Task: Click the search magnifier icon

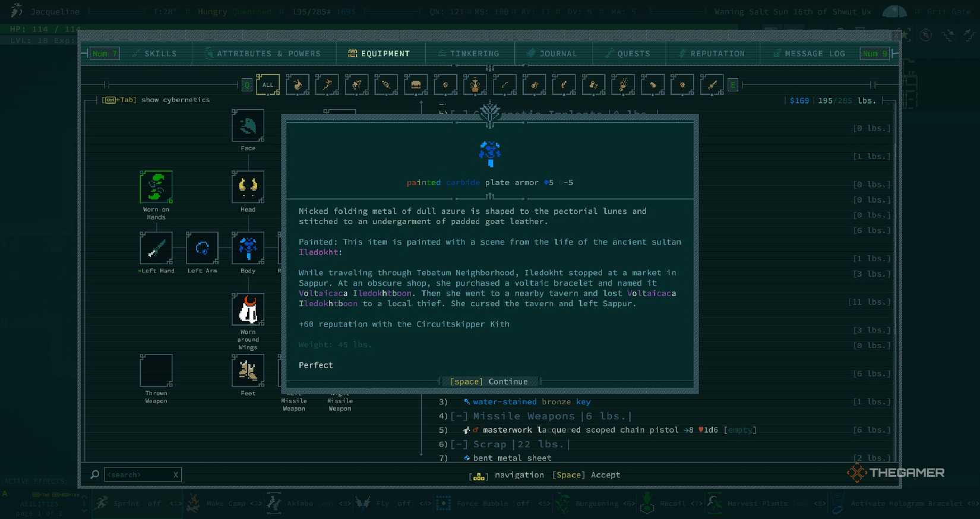Action: tap(94, 474)
